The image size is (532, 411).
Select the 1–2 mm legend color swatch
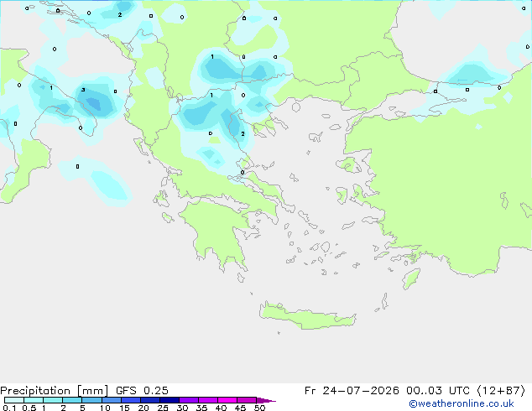(x=53, y=400)
